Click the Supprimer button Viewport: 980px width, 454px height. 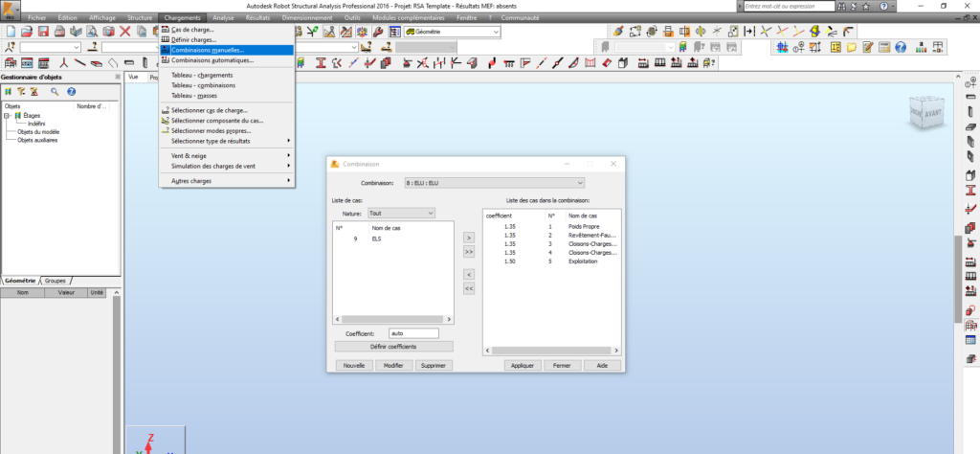point(434,366)
